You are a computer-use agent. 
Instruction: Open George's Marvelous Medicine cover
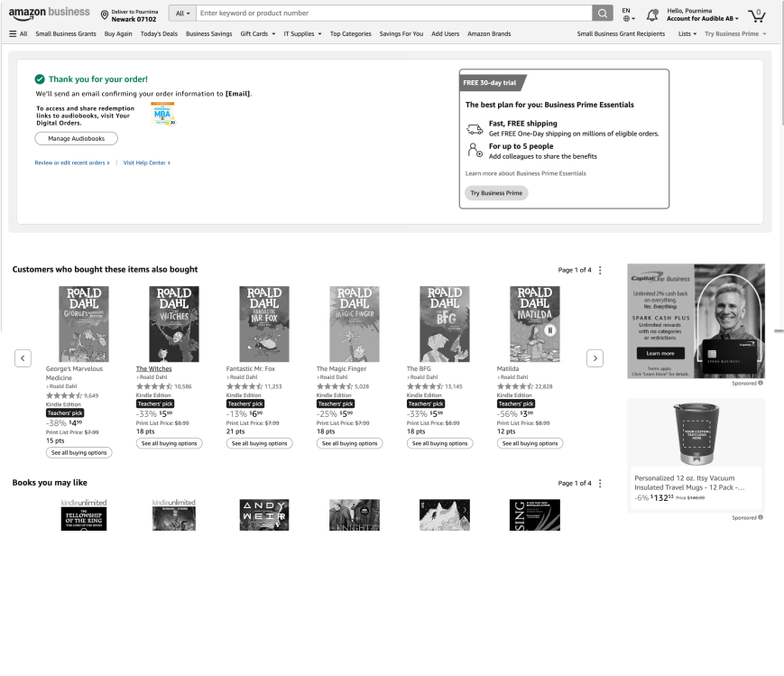click(84, 324)
